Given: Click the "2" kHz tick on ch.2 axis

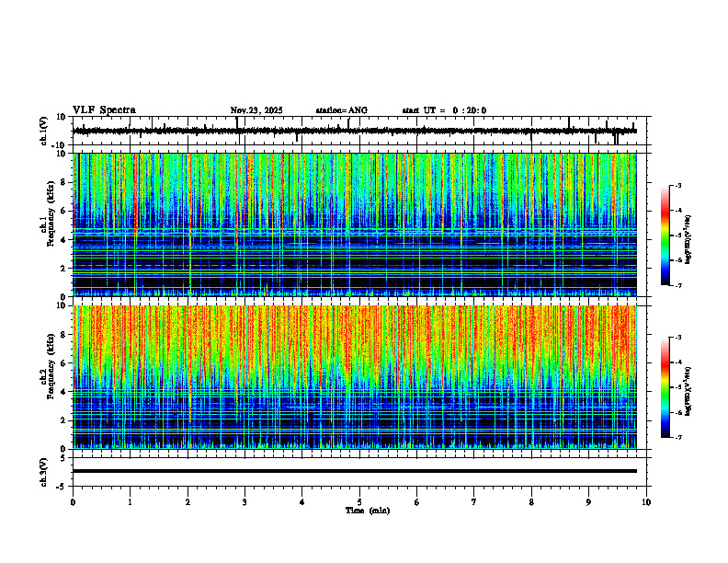Looking at the screenshot, I should tap(64, 420).
